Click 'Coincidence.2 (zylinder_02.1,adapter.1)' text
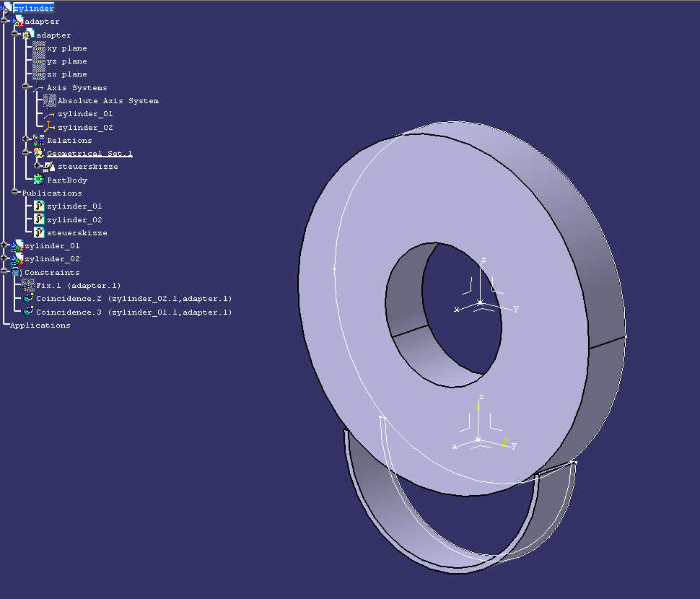Viewport: 700px width, 599px height. pyautogui.click(x=134, y=298)
